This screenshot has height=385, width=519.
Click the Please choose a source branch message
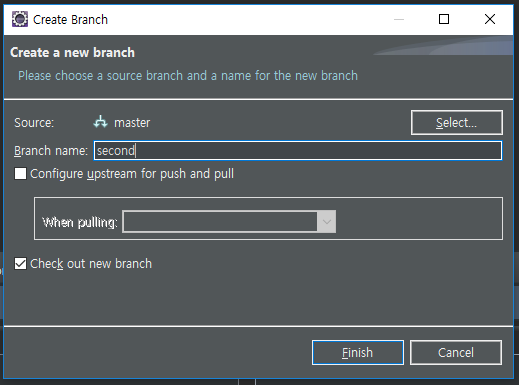pyautogui.click(x=188, y=76)
